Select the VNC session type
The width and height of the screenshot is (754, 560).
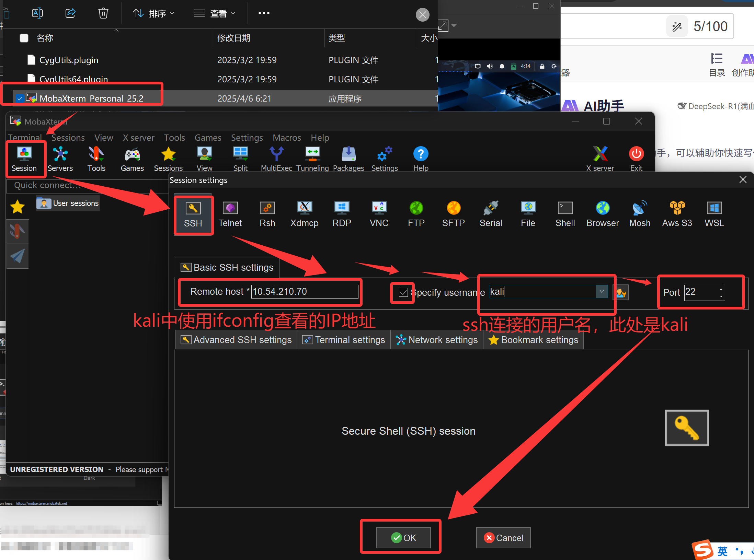click(379, 215)
